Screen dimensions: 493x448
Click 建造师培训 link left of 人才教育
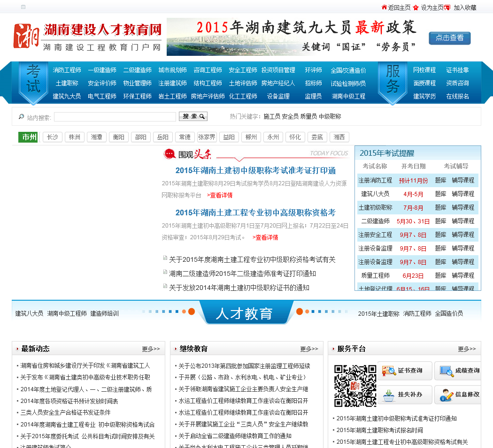pyautogui.click(x=104, y=313)
